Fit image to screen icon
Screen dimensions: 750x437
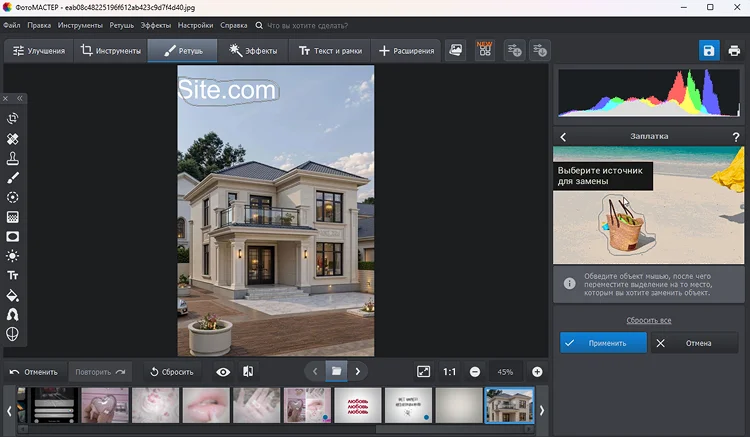point(423,371)
